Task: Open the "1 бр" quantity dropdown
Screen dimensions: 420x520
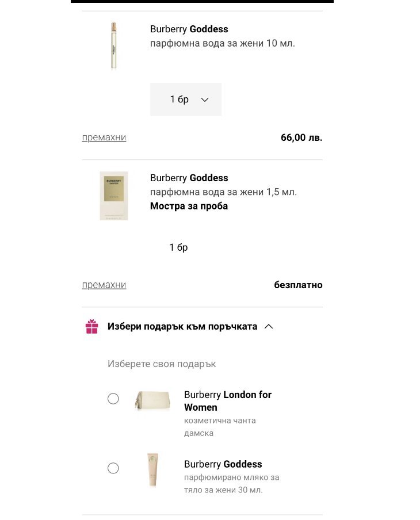Action: 185,100
